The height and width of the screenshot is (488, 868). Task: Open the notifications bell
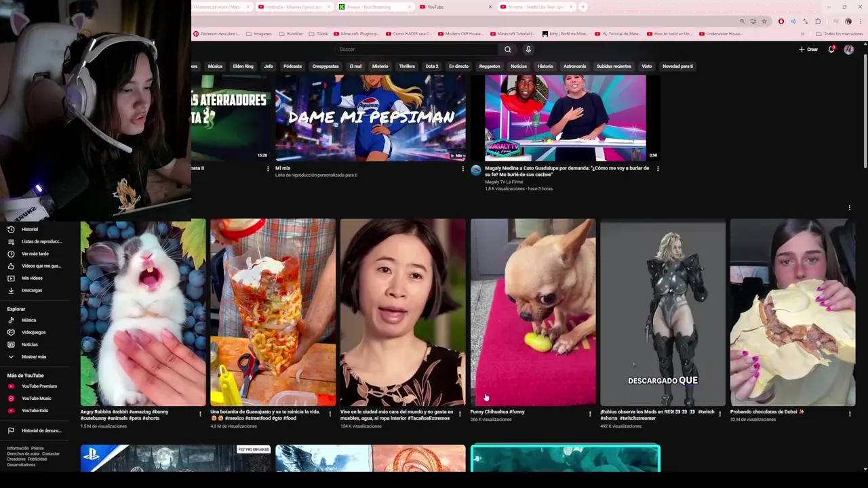(x=831, y=49)
